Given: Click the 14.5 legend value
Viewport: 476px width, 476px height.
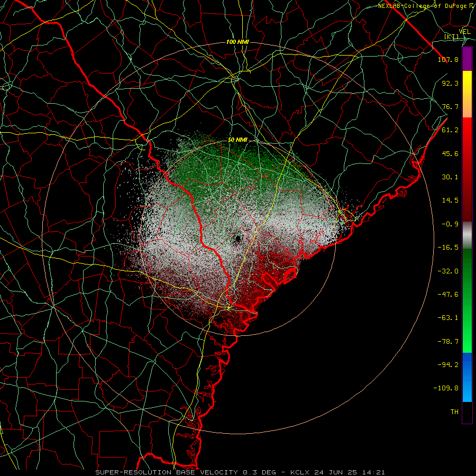Looking at the screenshot, I should [x=450, y=200].
